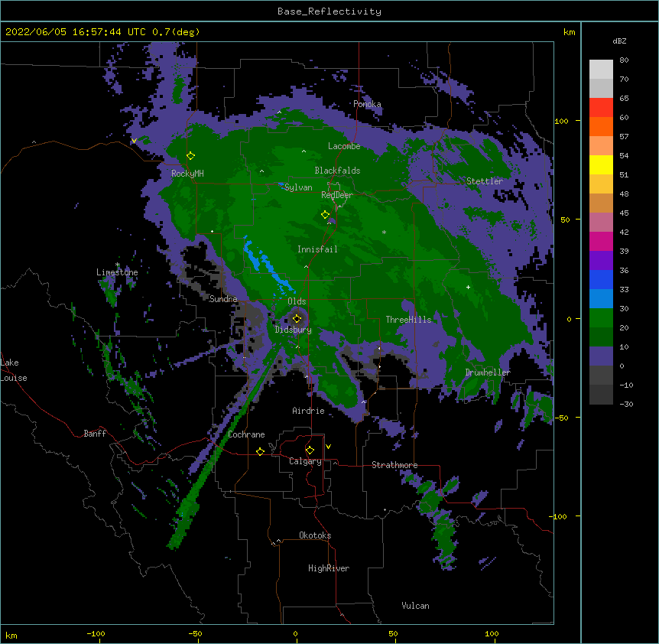Screen dimensions: 659x644
Task: Click the Vulcan label
Action: click(415, 606)
